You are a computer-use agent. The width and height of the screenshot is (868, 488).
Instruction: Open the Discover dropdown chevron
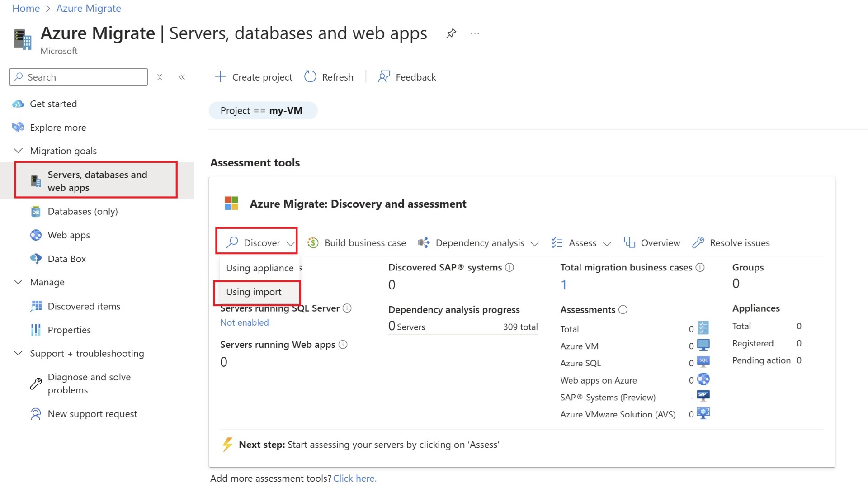(290, 243)
